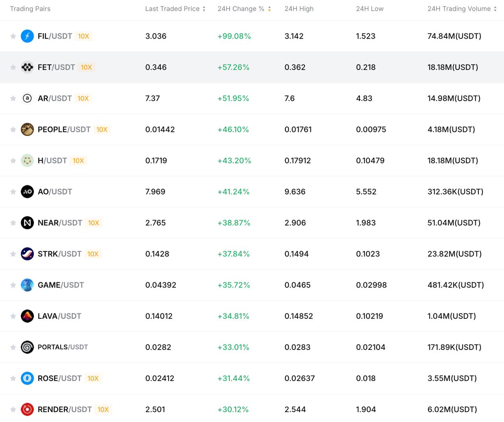This screenshot has width=504, height=422.
Task: Open the GAME/USDT trading pair
Action: click(x=61, y=285)
